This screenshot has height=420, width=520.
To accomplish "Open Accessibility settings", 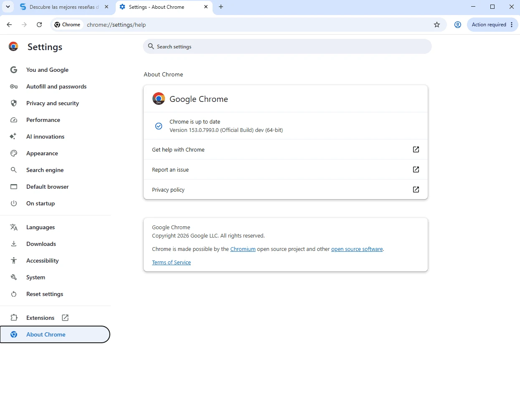I will click(55, 261).
